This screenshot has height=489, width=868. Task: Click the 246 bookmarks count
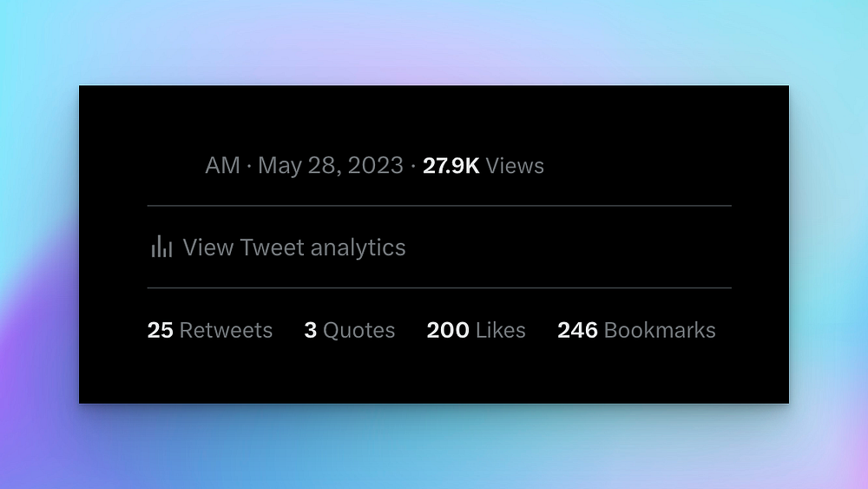coord(577,331)
